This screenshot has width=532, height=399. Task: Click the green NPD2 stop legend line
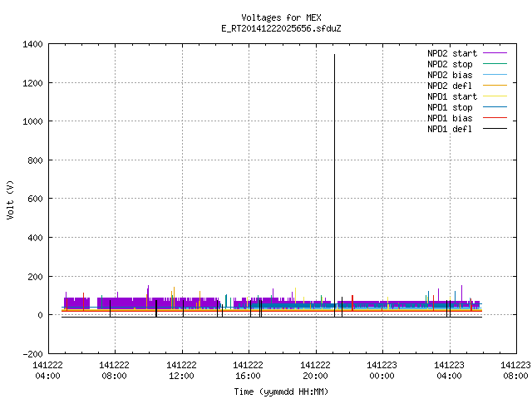pyautogui.click(x=495, y=63)
